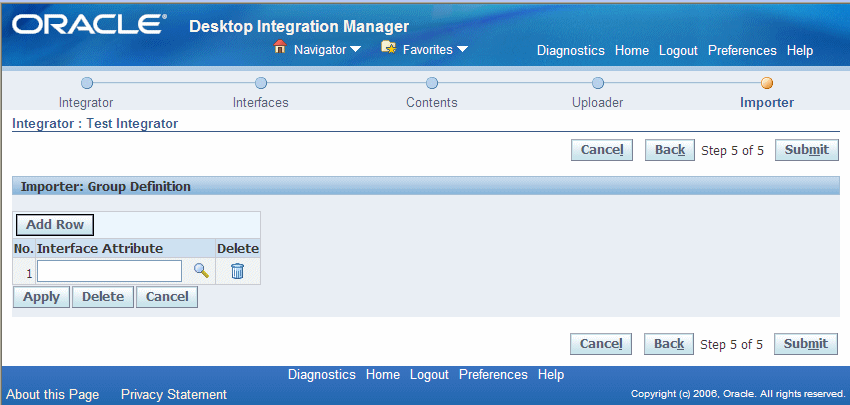Go to the Contents step label
Screen dimensions: 850x405
(432, 102)
